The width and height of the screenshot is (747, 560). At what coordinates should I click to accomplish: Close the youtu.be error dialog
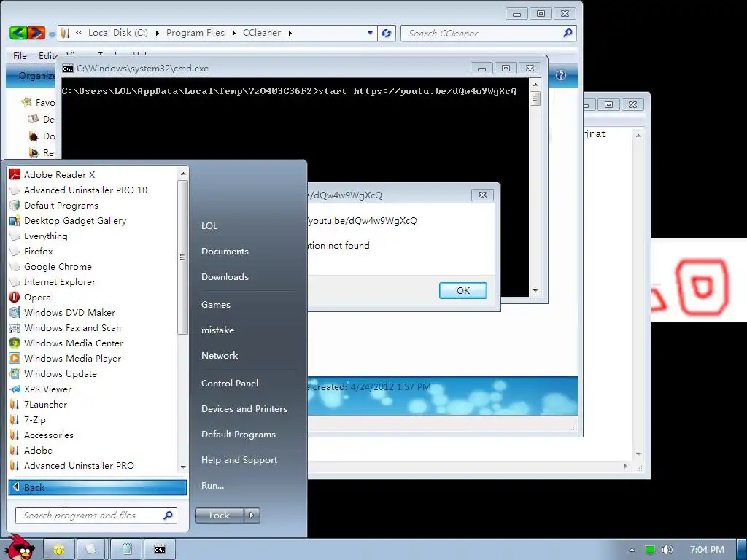pos(482,195)
